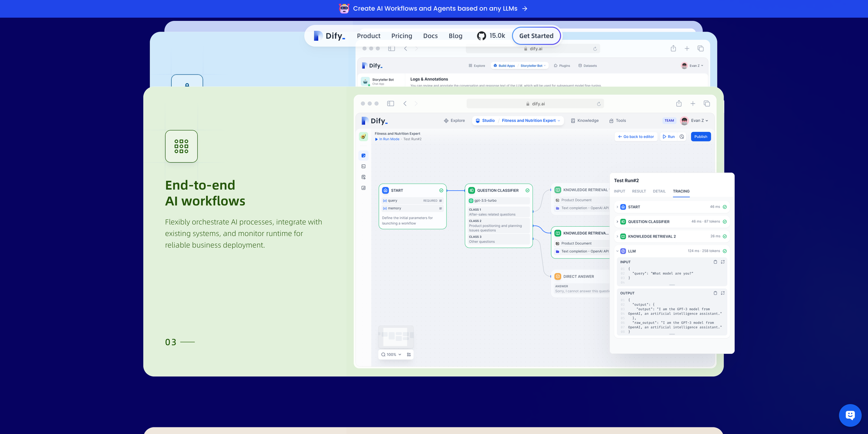Click the Question Classifier node icon on the canvas
868x434 pixels.
click(x=471, y=190)
